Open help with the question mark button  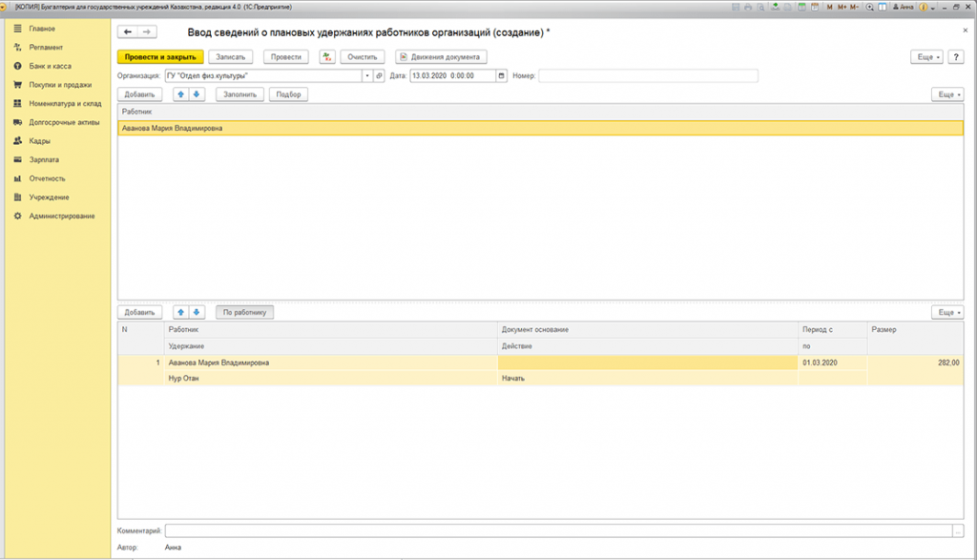(955, 57)
